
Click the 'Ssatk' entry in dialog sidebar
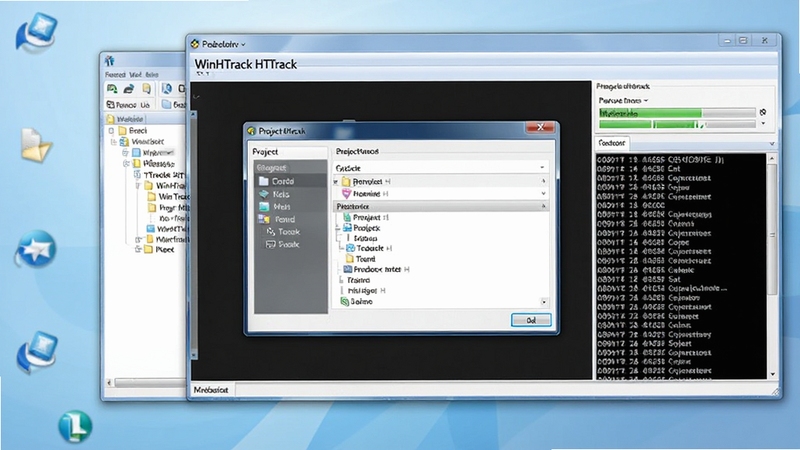[x=283, y=244]
